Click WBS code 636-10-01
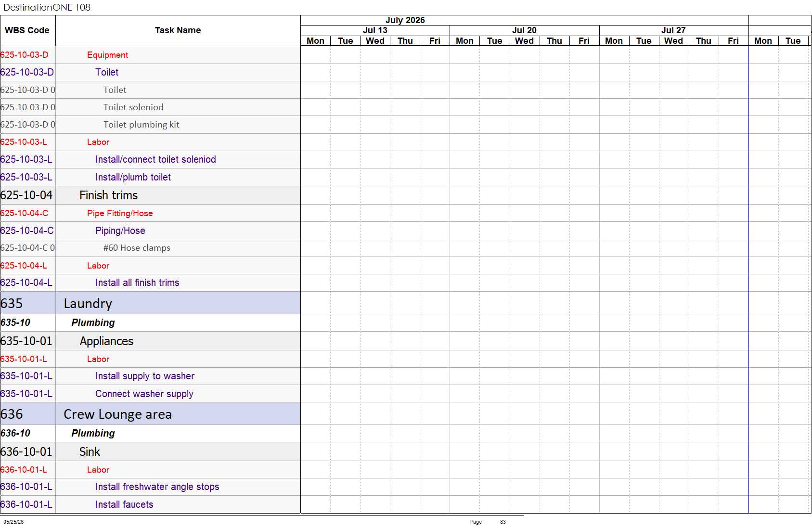The image size is (812, 528). 26,451
